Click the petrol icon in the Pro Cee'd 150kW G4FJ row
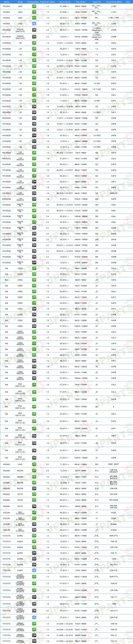Image resolution: width=133 pixels, height=644 pixels. [34, 428]
